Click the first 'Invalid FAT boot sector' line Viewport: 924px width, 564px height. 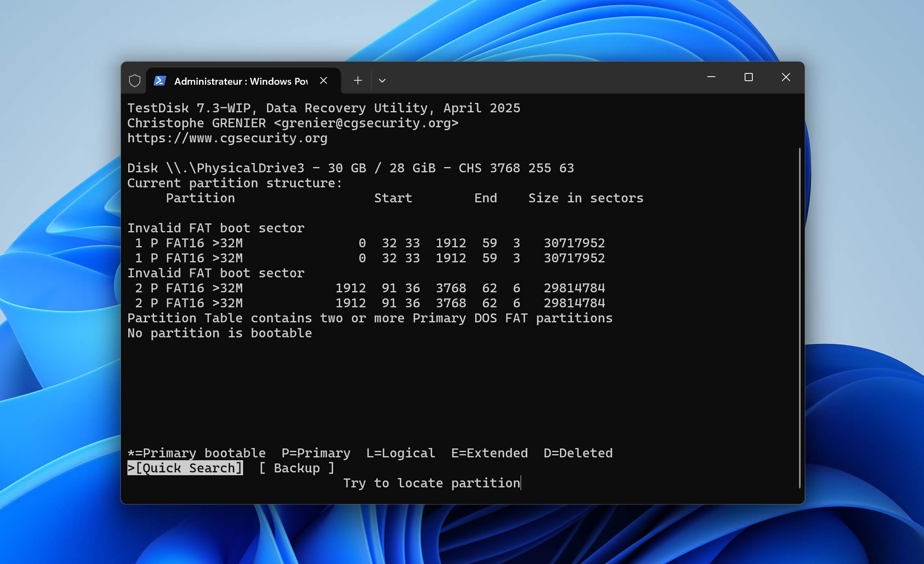pos(216,228)
